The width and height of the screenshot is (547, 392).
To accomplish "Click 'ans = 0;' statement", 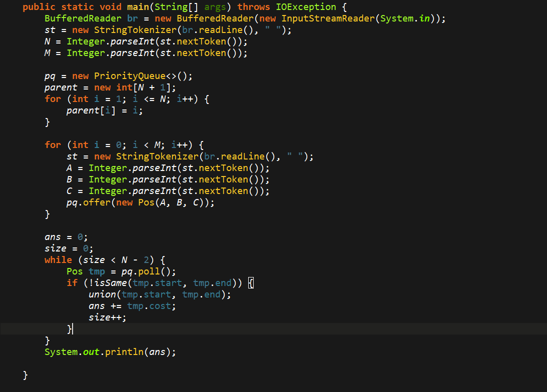I will [x=66, y=237].
